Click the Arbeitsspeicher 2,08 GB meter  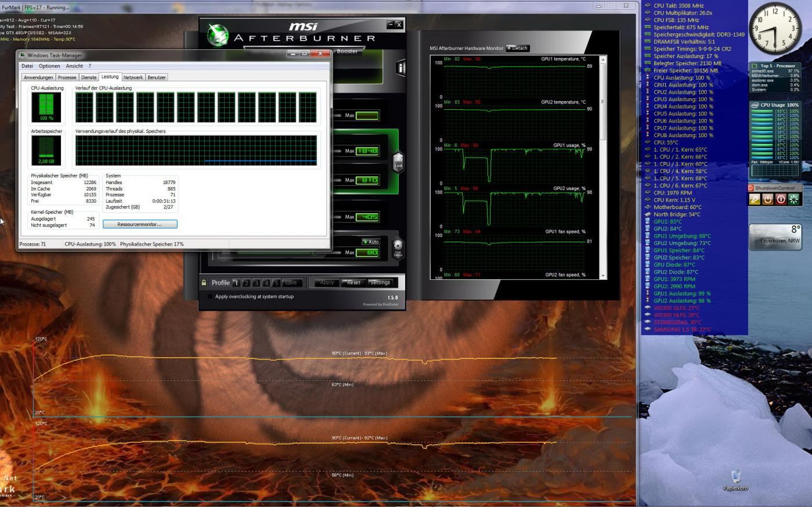pos(46,150)
